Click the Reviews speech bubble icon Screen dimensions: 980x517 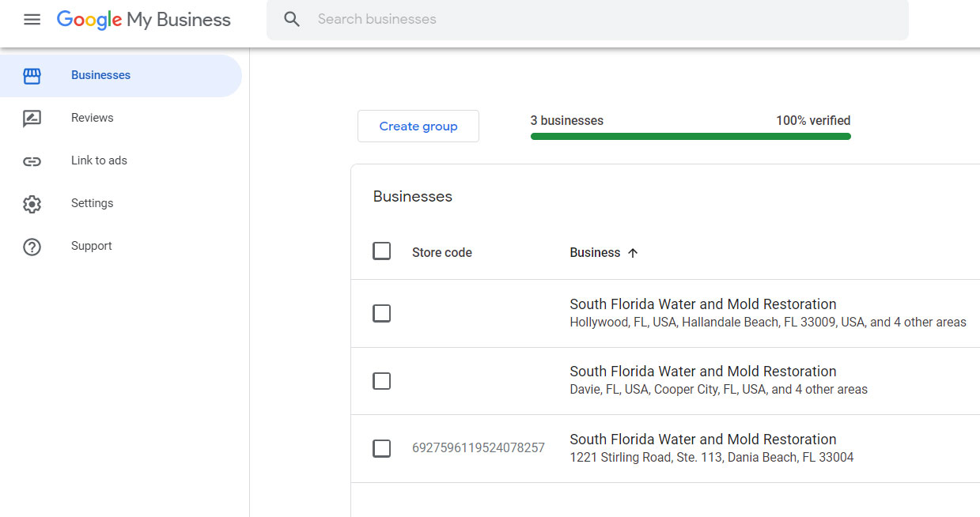[x=32, y=119]
